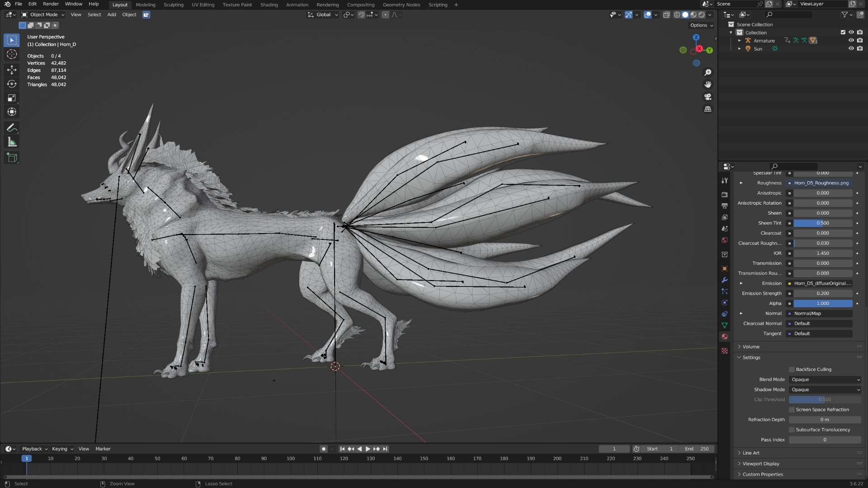This screenshot has width=868, height=488.
Task: Open the Playback menu in timeline
Action: 35,449
